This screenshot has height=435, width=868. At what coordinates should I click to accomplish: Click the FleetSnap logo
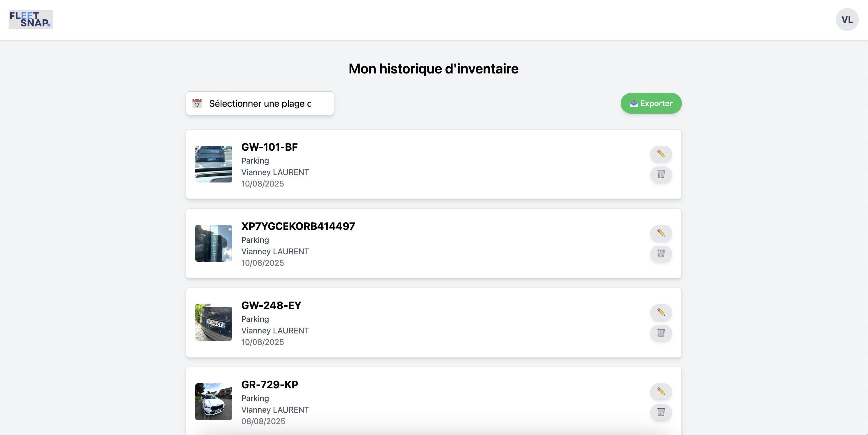tap(30, 20)
